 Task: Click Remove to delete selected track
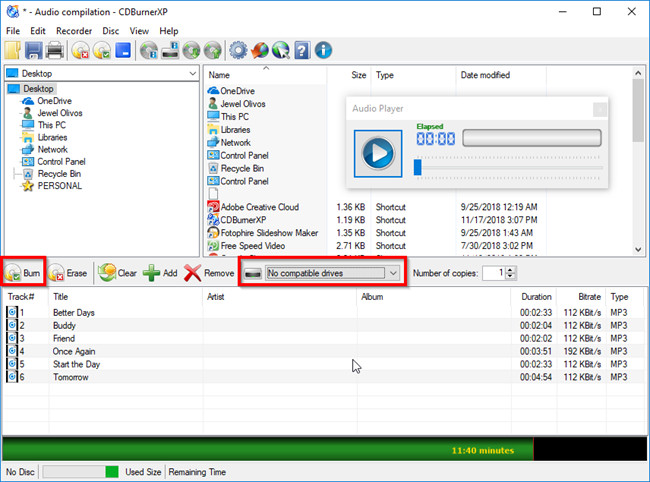[209, 273]
